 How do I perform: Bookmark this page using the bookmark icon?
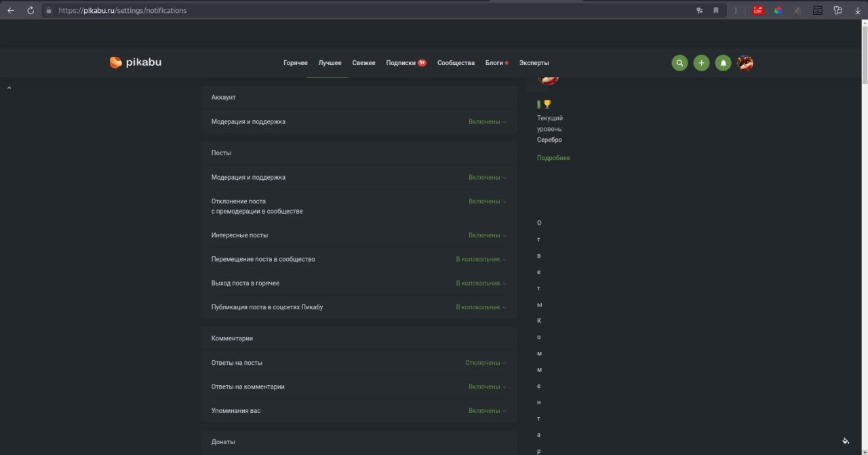tap(715, 10)
